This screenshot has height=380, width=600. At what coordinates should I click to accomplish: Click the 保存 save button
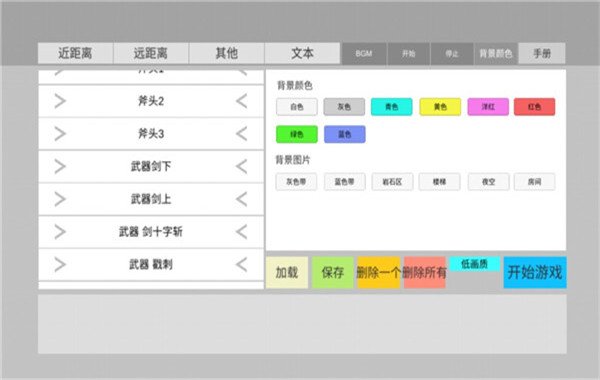[333, 272]
